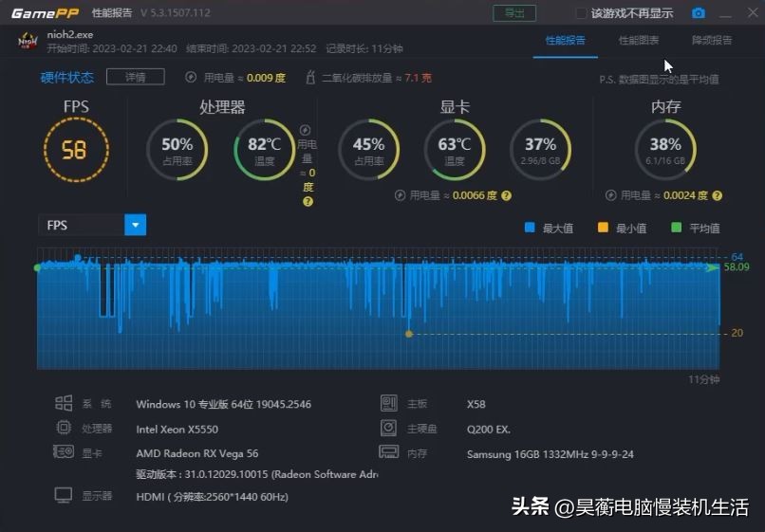This screenshot has width=765, height=532.
Task: Toggle the 该游戏不再显示 checkbox
Action: tap(581, 13)
